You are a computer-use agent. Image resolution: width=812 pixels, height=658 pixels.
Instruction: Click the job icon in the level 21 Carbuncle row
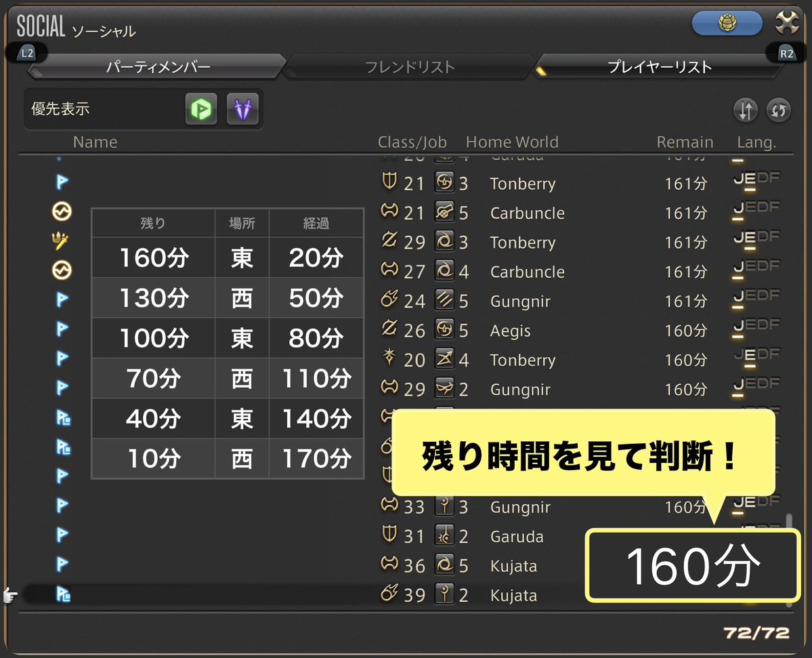tap(444, 212)
